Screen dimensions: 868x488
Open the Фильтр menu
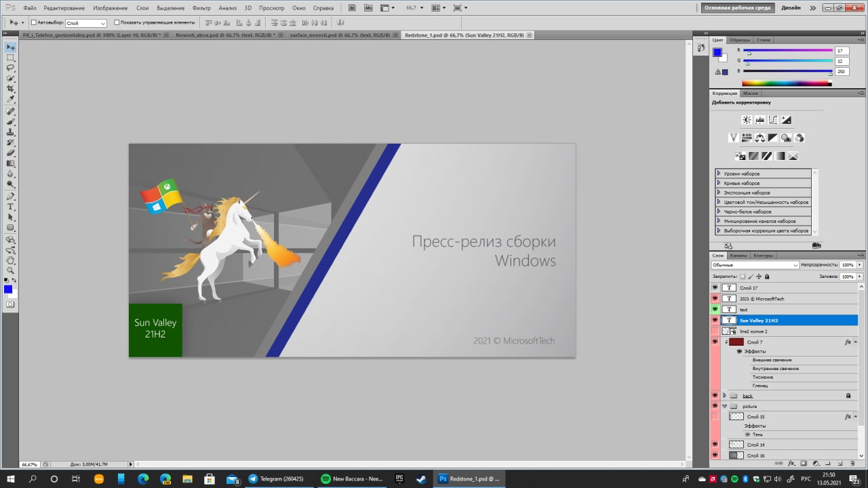coord(201,8)
